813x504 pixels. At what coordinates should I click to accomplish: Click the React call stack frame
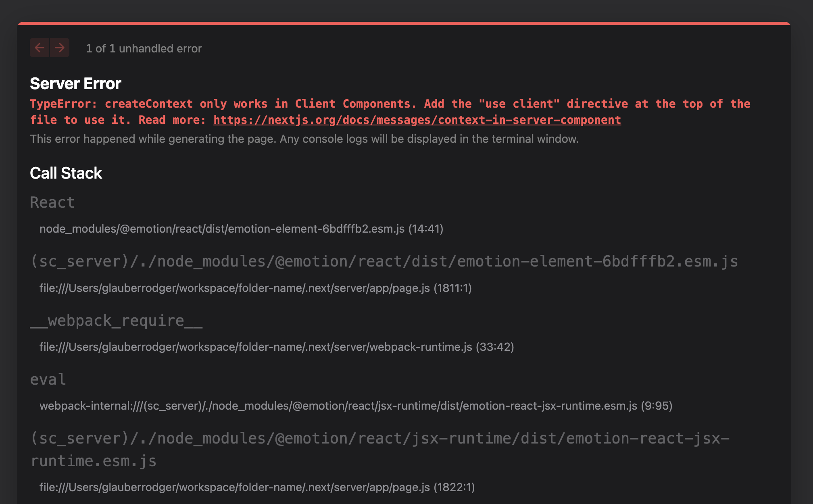coord(52,202)
